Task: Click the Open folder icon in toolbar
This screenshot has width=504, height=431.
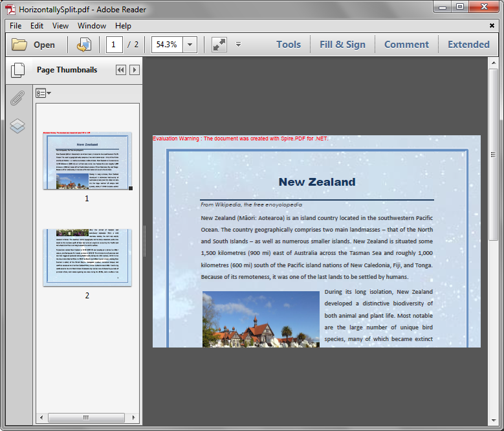Action: pyautogui.click(x=19, y=45)
